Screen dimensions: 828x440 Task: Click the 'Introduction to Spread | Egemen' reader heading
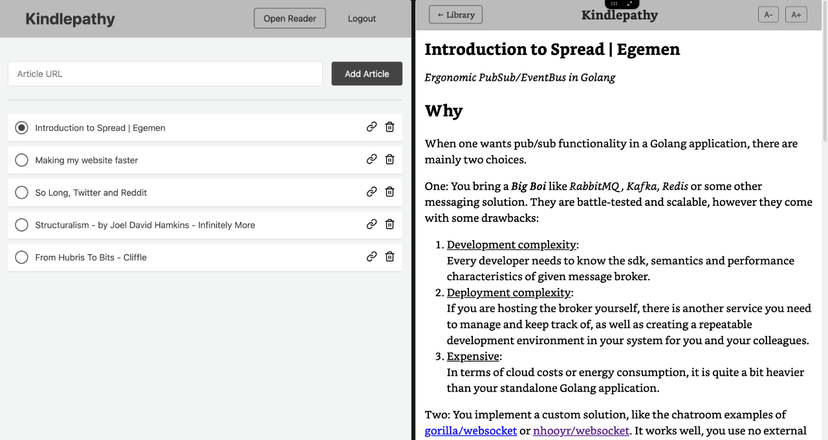(552, 49)
